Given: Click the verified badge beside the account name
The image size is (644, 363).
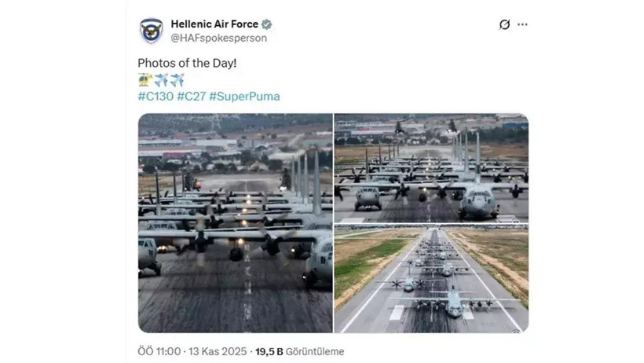Looking at the screenshot, I should 266,24.
